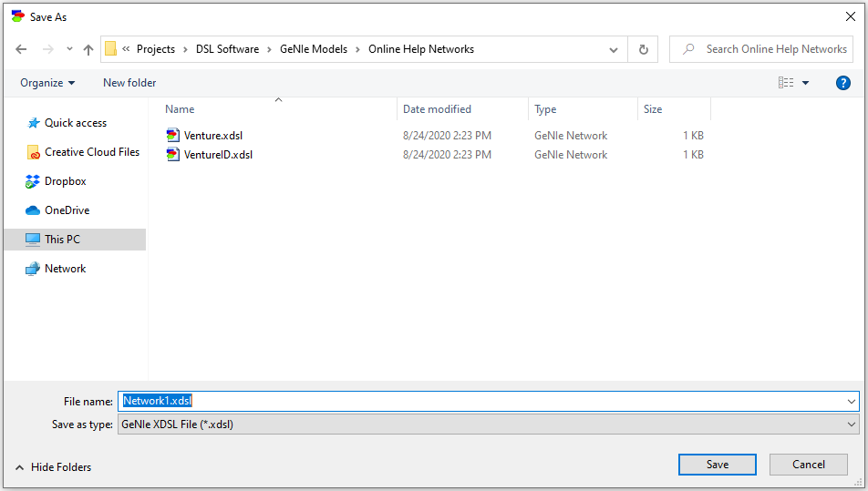Screen dimensions: 868x491
Task: Open address bar history dropdown
Action: pos(614,50)
